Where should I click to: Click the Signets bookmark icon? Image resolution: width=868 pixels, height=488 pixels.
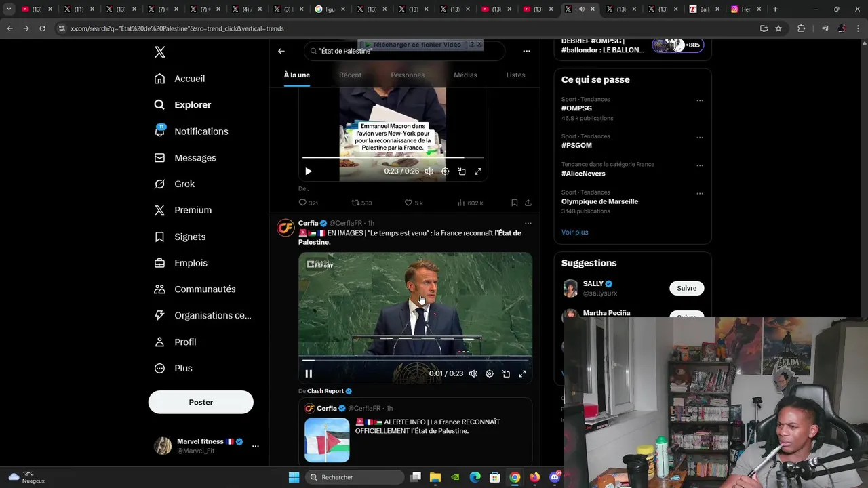[159, 237]
